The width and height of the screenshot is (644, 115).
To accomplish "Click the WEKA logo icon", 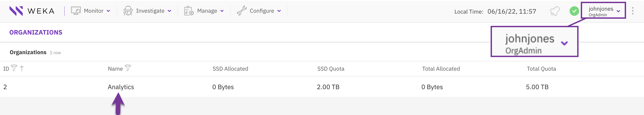I will [x=16, y=11].
